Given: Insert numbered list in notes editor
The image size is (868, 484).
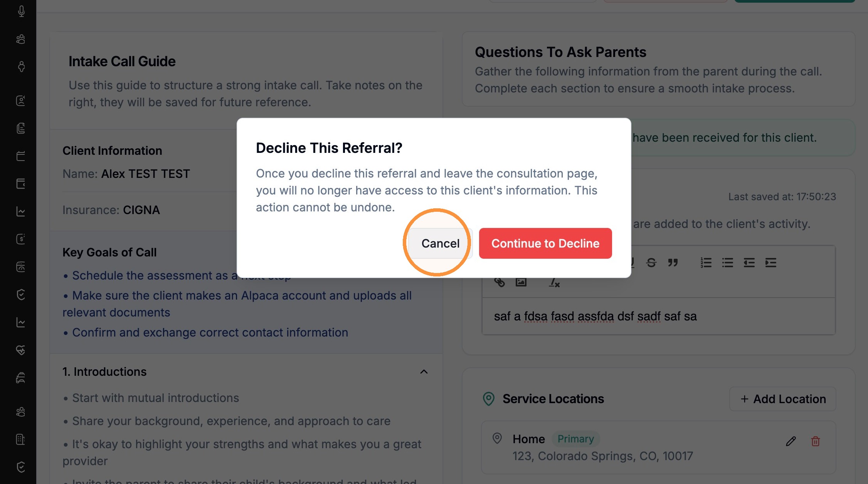Looking at the screenshot, I should coord(706,263).
